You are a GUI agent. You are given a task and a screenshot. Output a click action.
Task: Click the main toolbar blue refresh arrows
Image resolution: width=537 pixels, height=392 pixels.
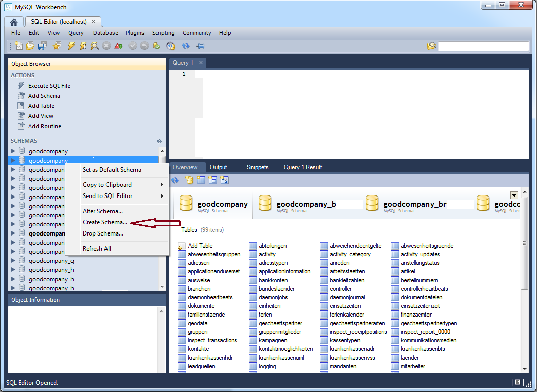point(186,46)
